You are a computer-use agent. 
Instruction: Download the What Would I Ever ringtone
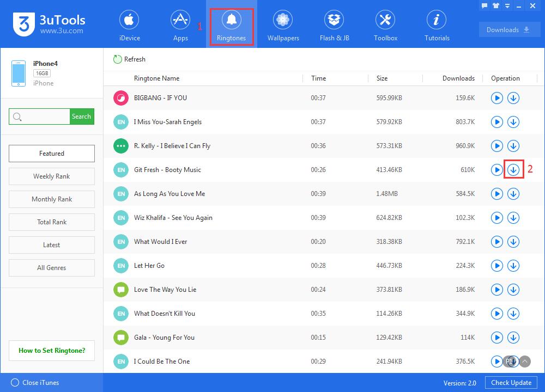click(x=513, y=242)
